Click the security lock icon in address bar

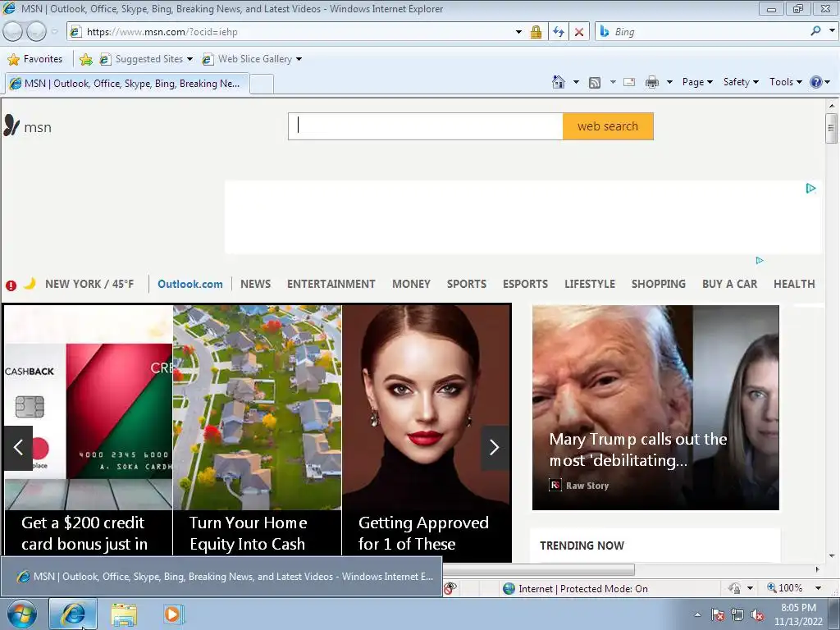pyautogui.click(x=536, y=32)
